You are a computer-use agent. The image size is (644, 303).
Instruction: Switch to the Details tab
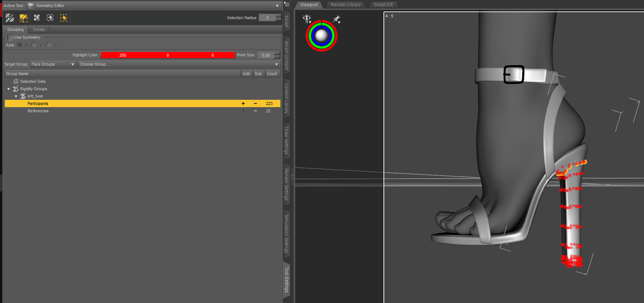pos(39,30)
